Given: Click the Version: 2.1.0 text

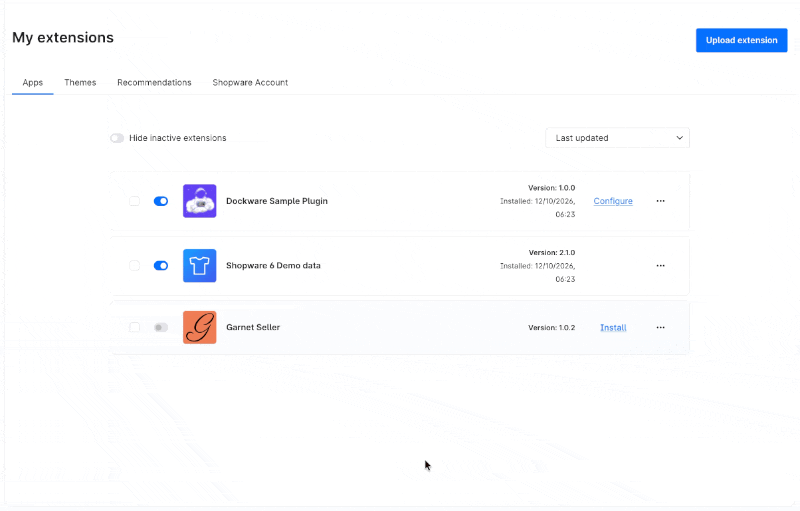Looking at the screenshot, I should click(x=552, y=252).
